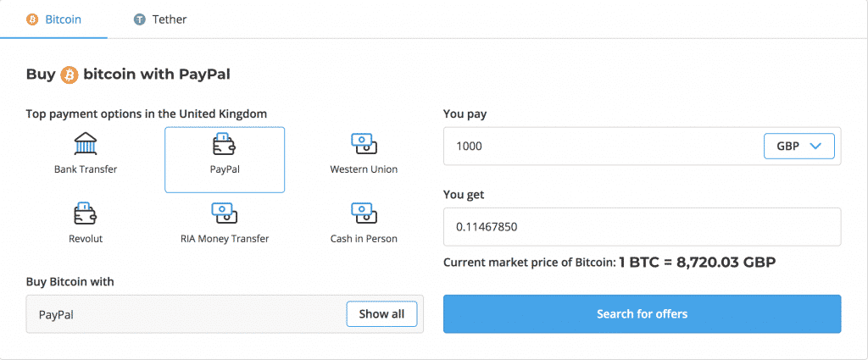Select the Revolut wallet icon
This screenshot has width=868, height=360.
click(86, 213)
